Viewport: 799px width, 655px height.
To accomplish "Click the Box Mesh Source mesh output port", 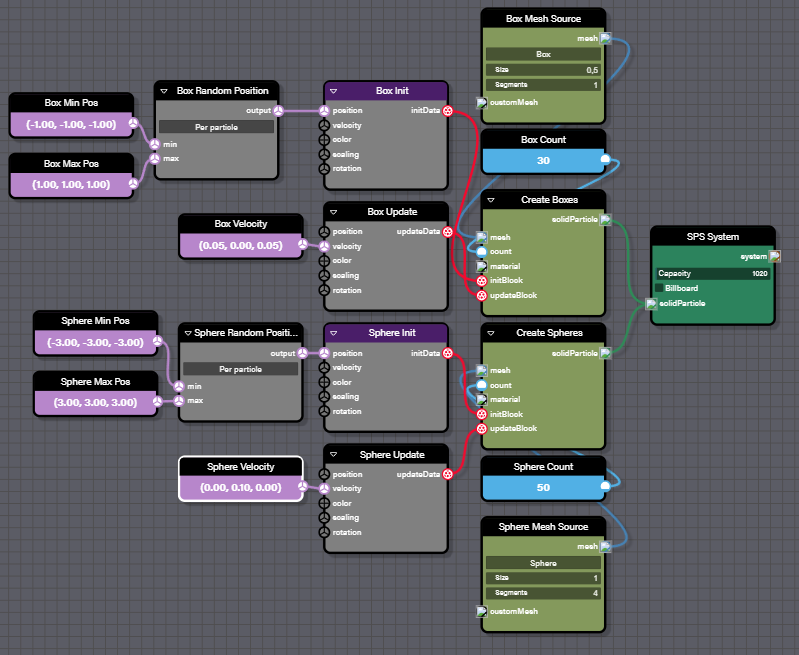I will (x=605, y=38).
